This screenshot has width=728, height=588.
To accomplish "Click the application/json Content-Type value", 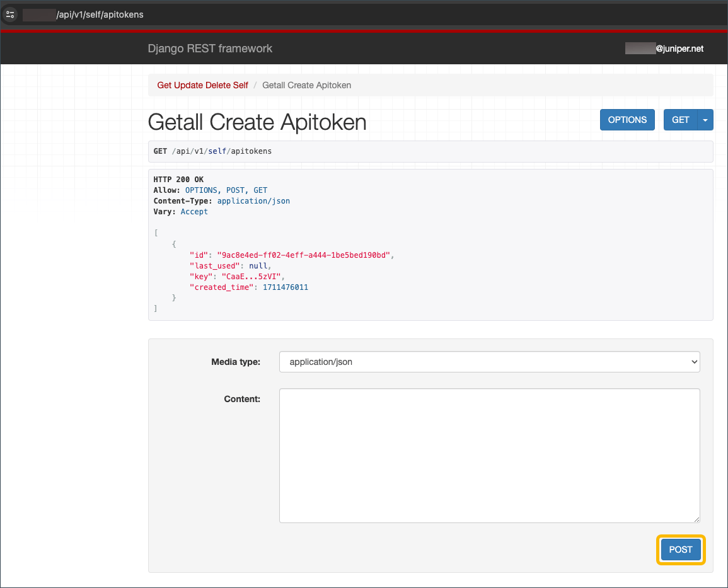I will [253, 200].
